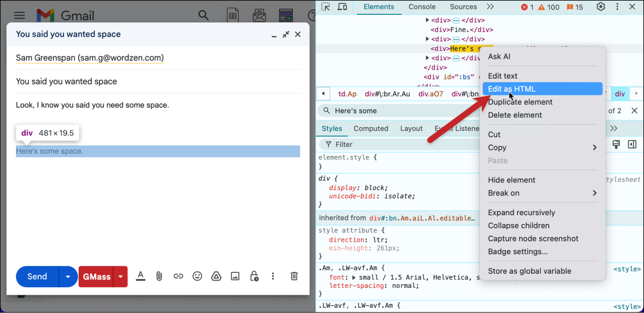Click the issues count 15 indicator
The image size is (644, 313).
pos(575,7)
